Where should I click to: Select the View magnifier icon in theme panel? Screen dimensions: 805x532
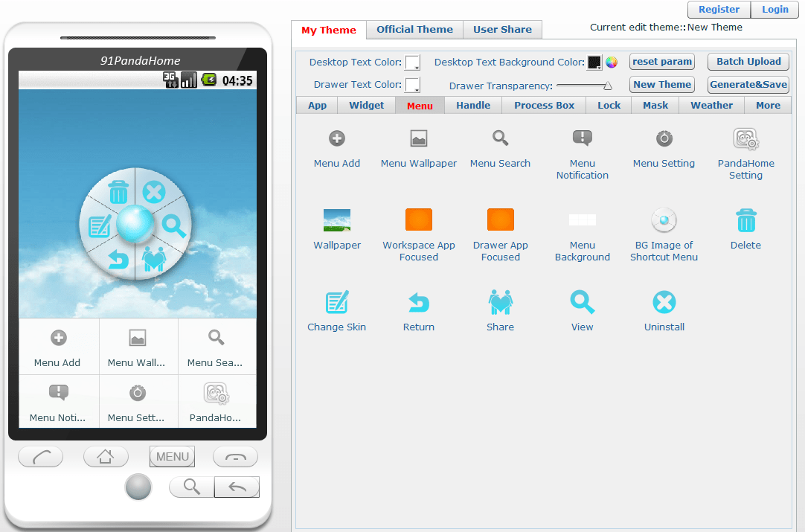[583, 302]
